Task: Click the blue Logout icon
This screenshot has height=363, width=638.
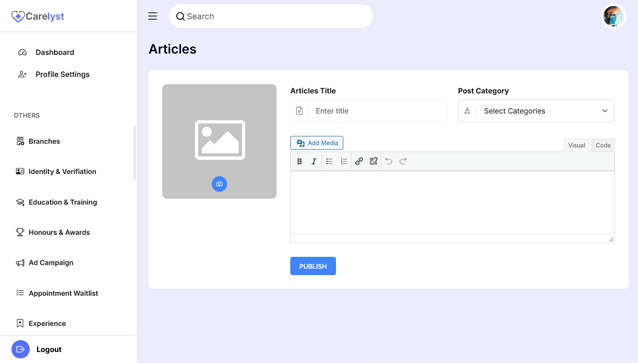Action: 20,349
